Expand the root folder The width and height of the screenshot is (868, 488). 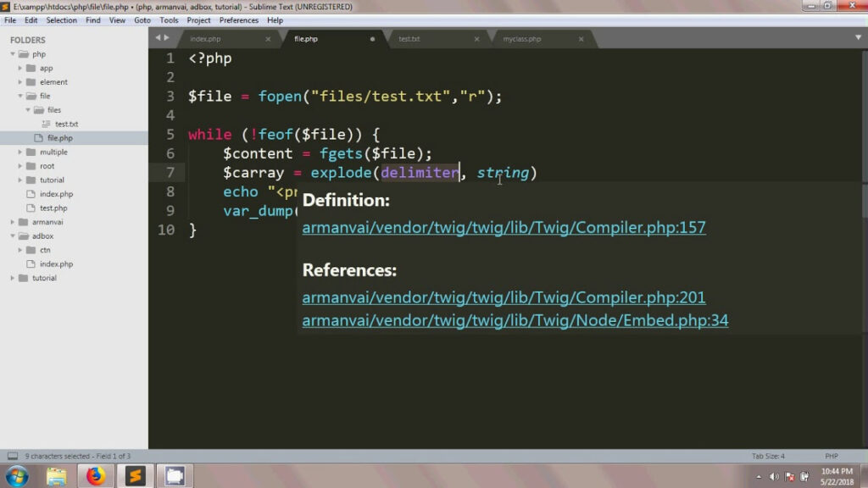pyautogui.click(x=20, y=166)
